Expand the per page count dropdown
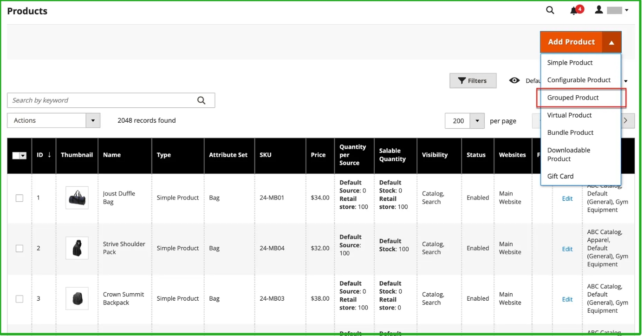 coord(477,121)
